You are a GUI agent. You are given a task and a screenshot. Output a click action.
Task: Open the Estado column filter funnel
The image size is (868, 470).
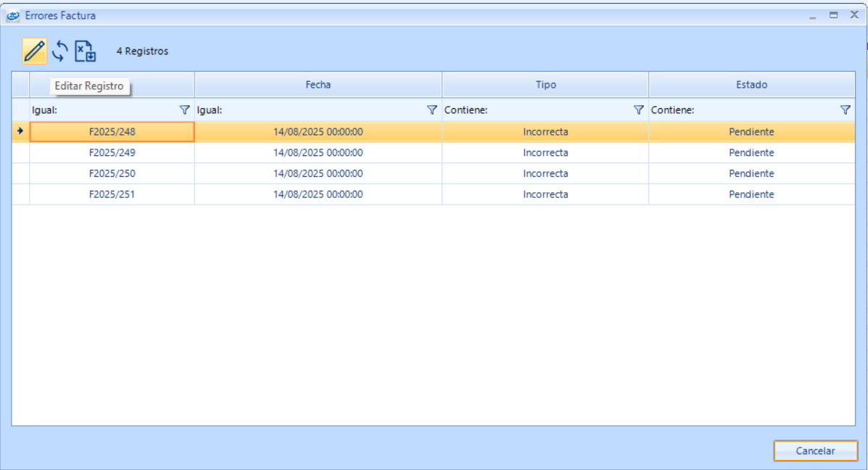pos(845,110)
